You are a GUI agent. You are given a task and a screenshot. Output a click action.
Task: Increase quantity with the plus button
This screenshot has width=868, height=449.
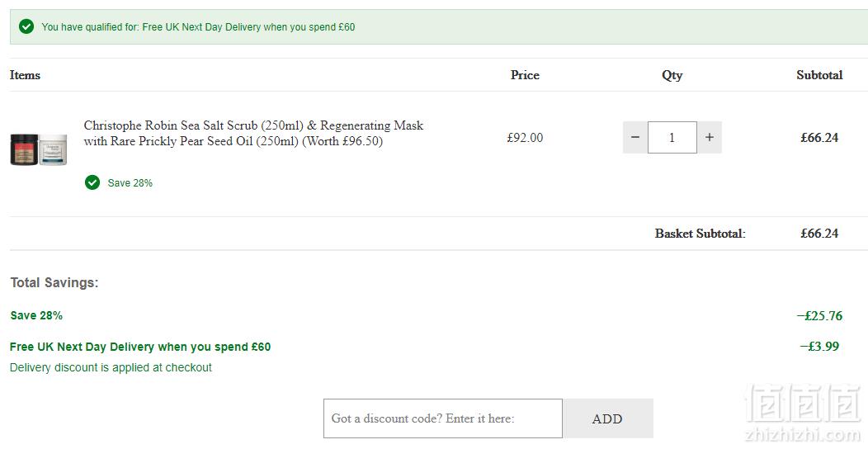(709, 137)
